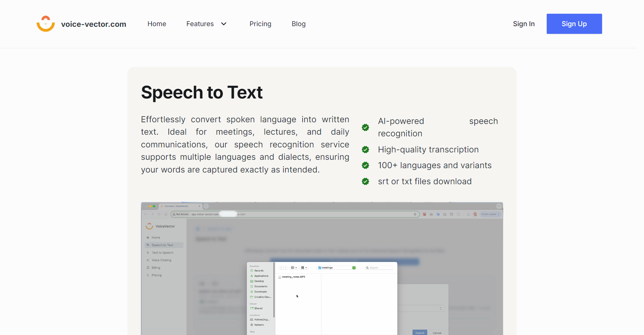Click the Sign In link
Viewport: 644px width, 335px height.
tap(524, 24)
